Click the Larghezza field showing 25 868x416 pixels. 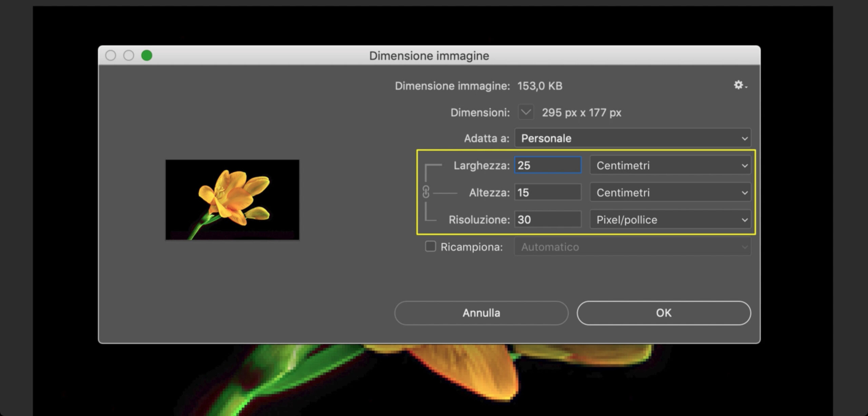pos(548,165)
